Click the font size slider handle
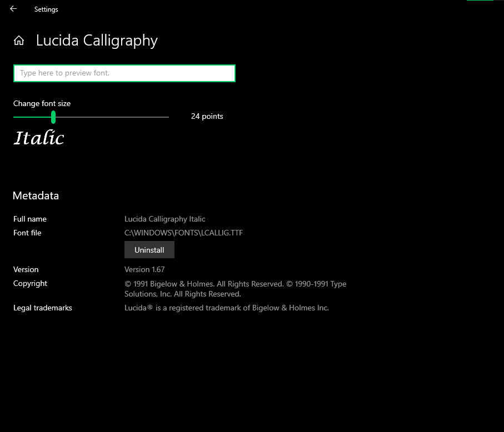 coord(53,117)
